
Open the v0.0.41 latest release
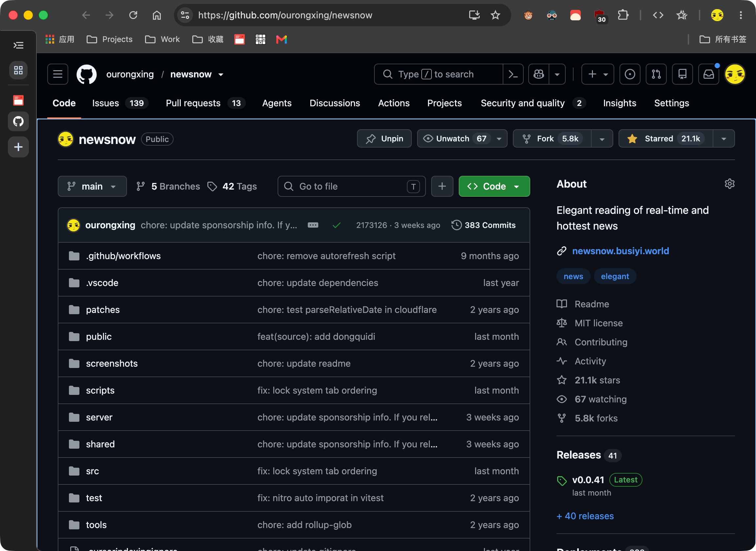pyautogui.click(x=588, y=480)
